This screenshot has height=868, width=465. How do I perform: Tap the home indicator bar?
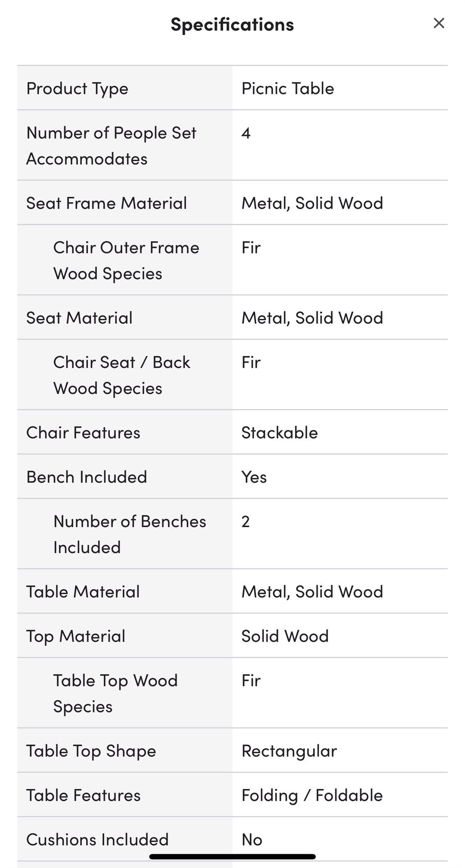click(x=232, y=857)
